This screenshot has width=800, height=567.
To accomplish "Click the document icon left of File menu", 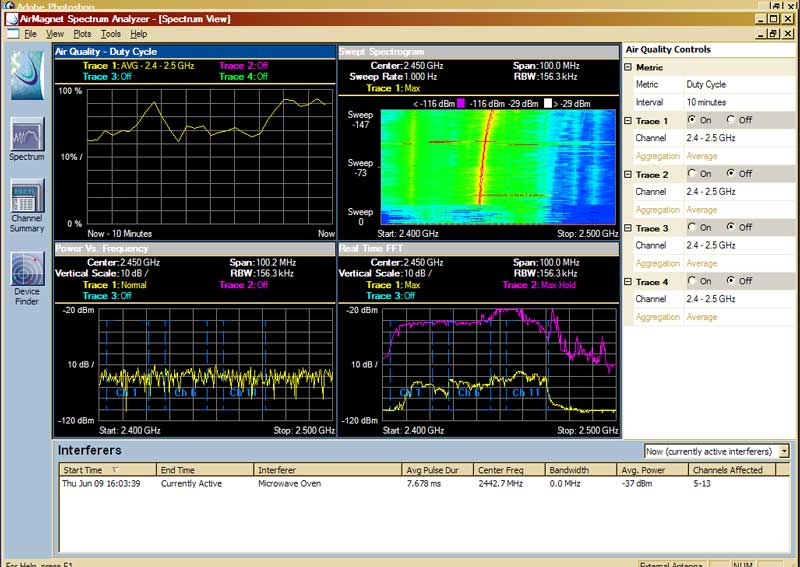I will [x=13, y=34].
